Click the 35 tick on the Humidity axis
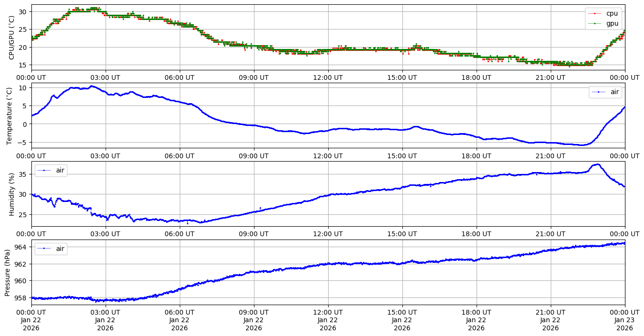The image size is (644, 336). click(24, 174)
